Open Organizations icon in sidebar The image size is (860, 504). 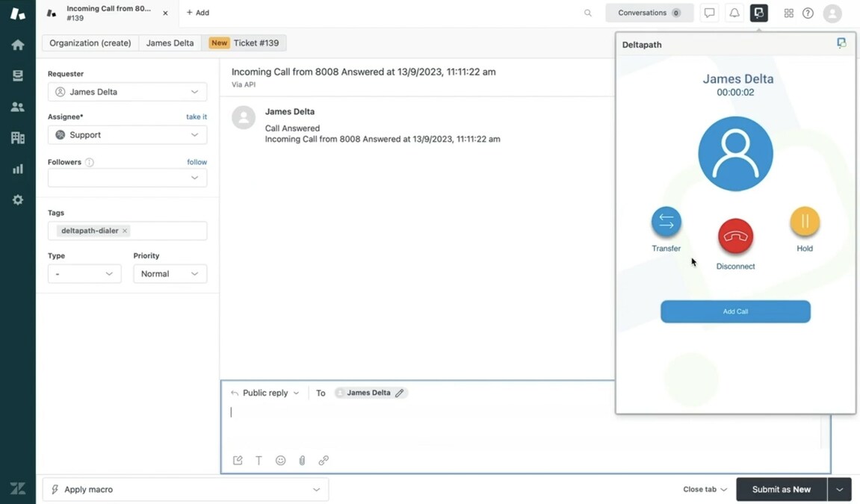point(17,137)
